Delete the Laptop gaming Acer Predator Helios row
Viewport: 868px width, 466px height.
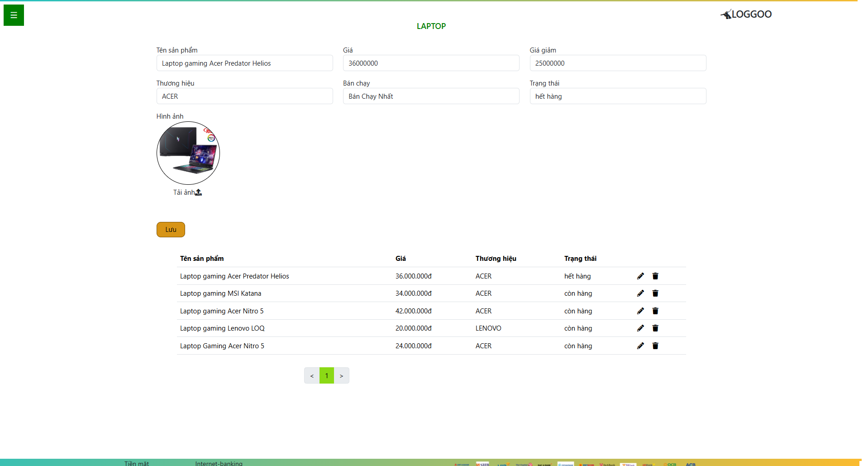(x=655, y=276)
